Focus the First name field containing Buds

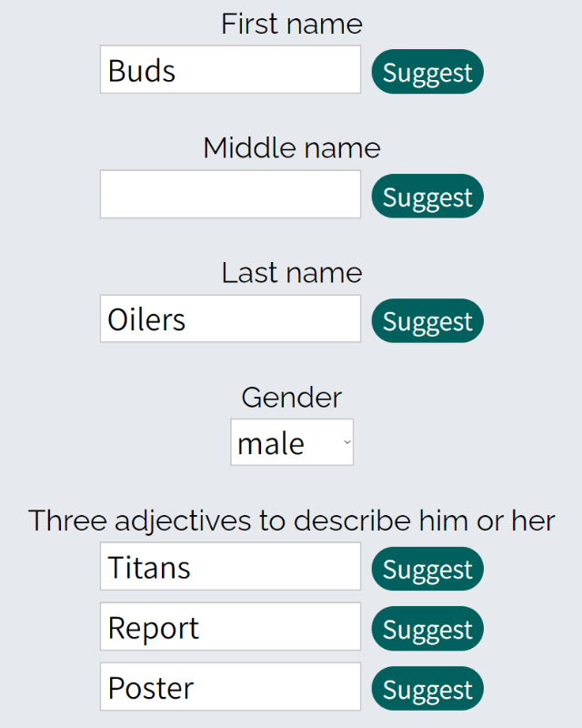pos(230,70)
